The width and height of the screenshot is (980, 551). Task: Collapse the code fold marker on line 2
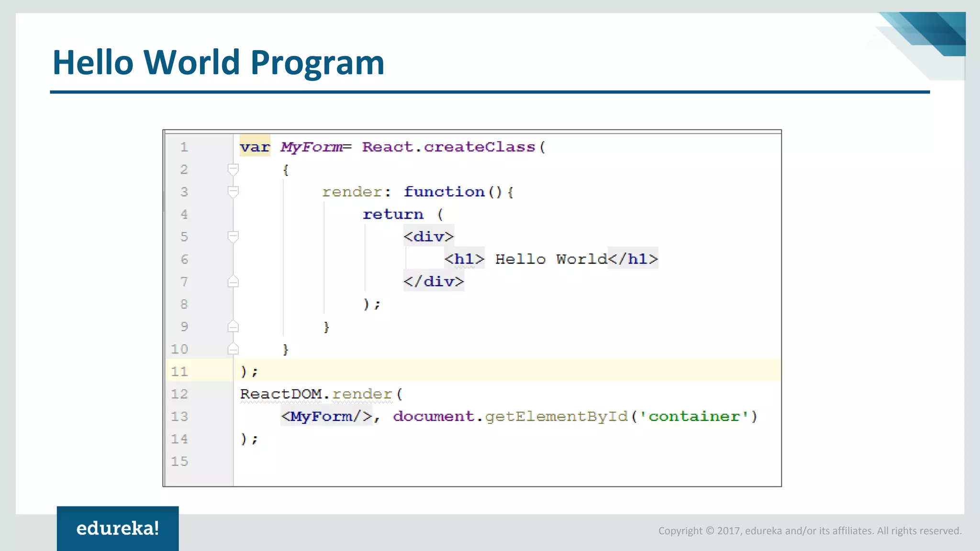(x=233, y=169)
